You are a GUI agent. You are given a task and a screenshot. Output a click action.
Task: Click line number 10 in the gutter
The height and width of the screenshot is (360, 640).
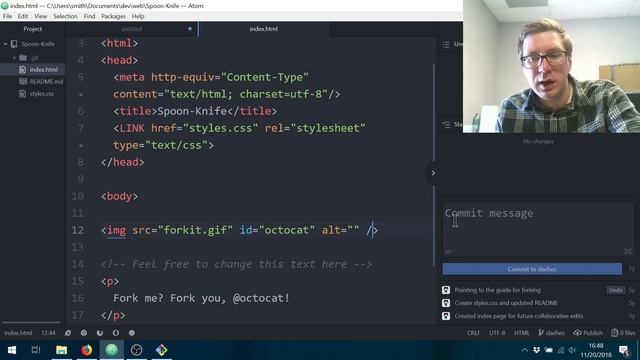(x=78, y=196)
